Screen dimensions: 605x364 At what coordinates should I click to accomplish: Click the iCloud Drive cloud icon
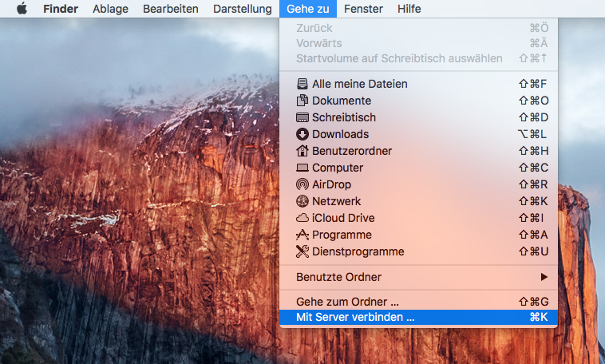302,218
